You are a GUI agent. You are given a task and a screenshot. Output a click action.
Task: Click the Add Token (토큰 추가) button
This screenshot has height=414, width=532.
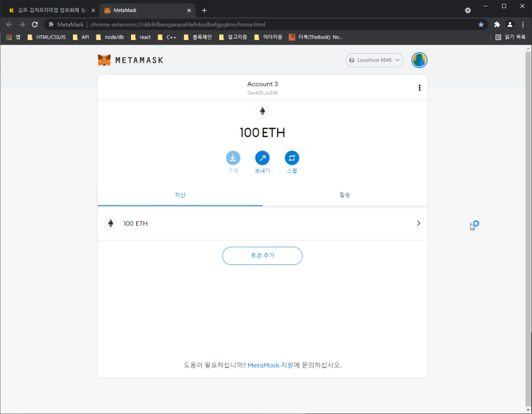262,256
